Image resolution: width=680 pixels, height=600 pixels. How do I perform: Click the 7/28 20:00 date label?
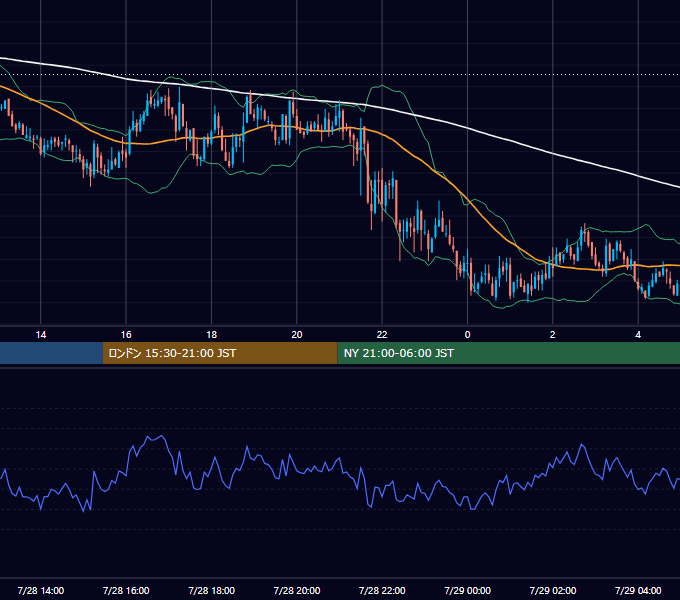coord(297,590)
